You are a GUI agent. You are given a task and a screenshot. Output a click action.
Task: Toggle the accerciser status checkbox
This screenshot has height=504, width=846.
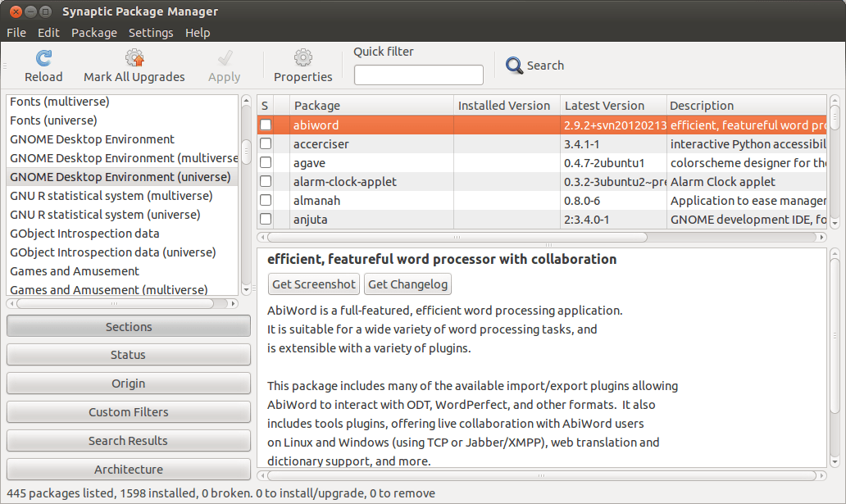266,143
